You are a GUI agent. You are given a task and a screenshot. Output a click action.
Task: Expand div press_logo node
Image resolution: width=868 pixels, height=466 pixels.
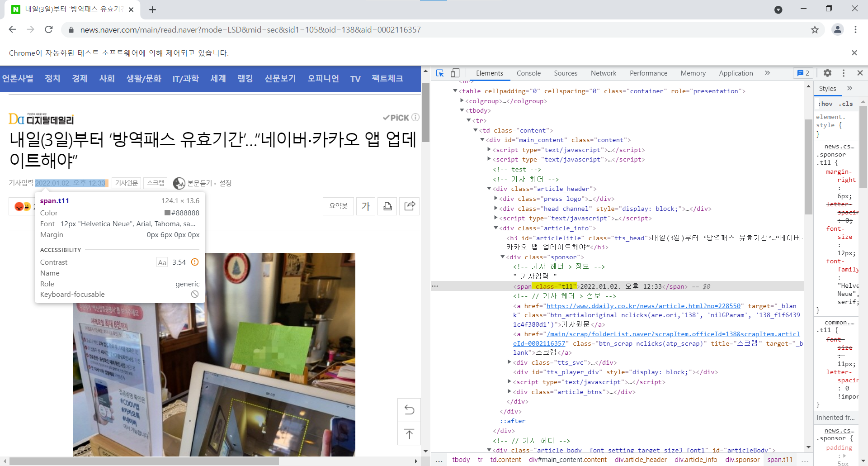pos(496,198)
